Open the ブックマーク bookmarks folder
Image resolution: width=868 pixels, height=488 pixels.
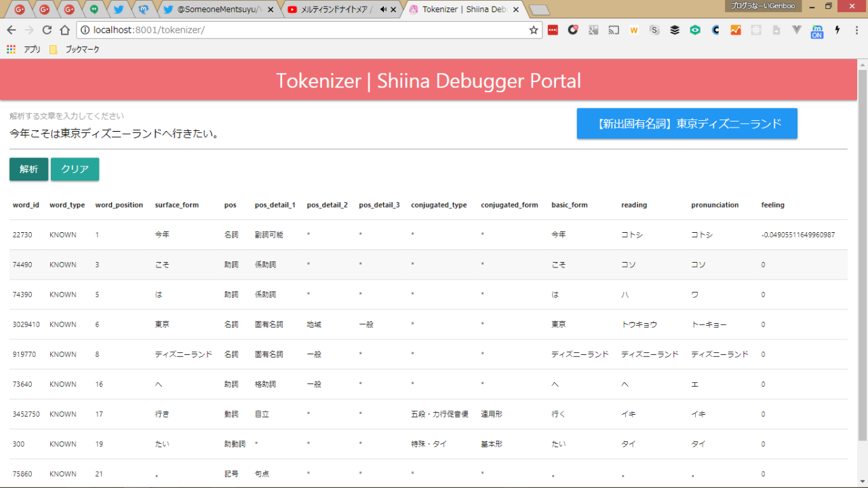click(75, 50)
